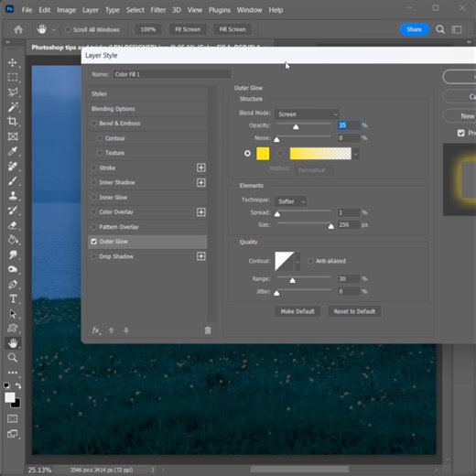Open the Search magnifier icon
This screenshot has height=476, width=476.
(440, 29)
